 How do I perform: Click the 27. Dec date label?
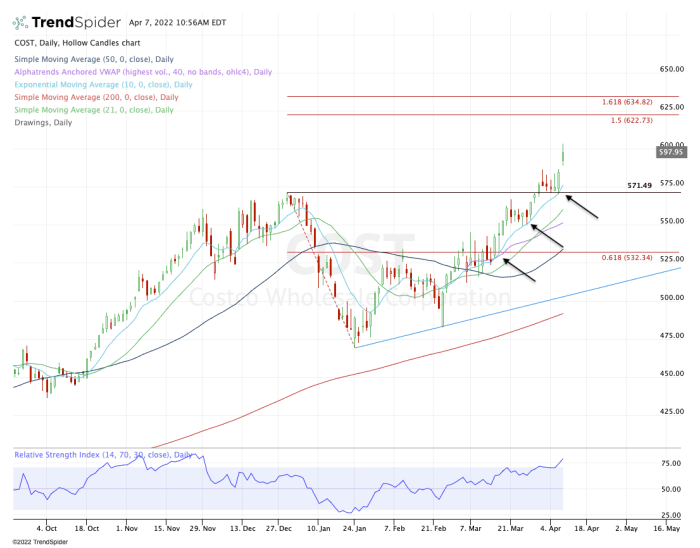[279, 528]
